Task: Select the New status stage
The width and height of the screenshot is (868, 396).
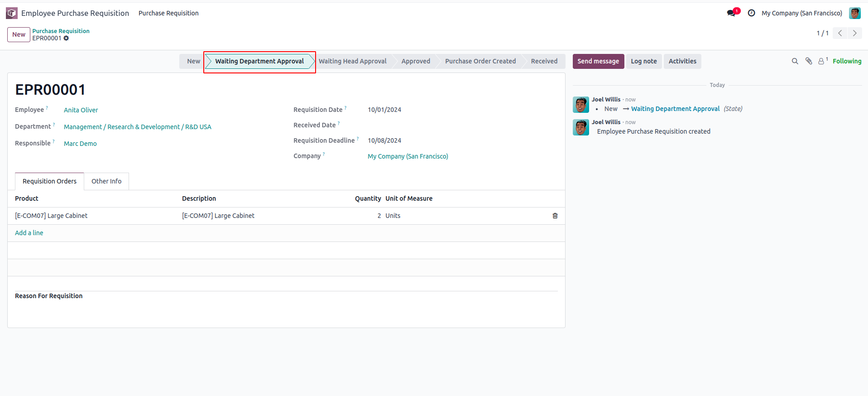Action: click(x=193, y=61)
